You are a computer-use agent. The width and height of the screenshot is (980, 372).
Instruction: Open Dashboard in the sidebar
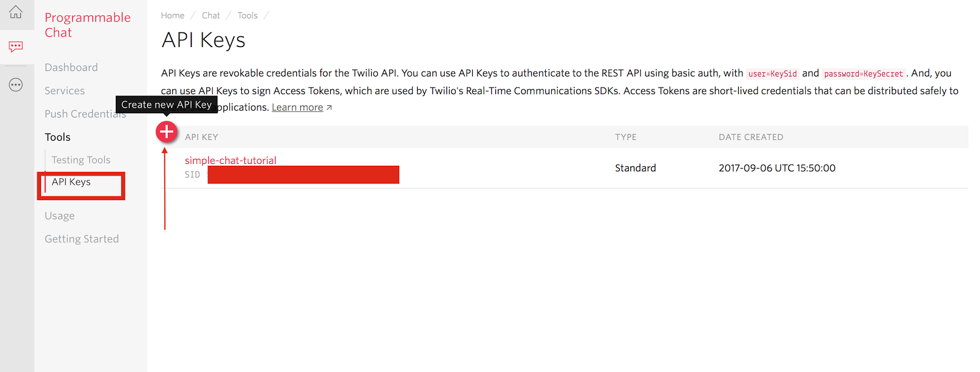click(x=71, y=67)
